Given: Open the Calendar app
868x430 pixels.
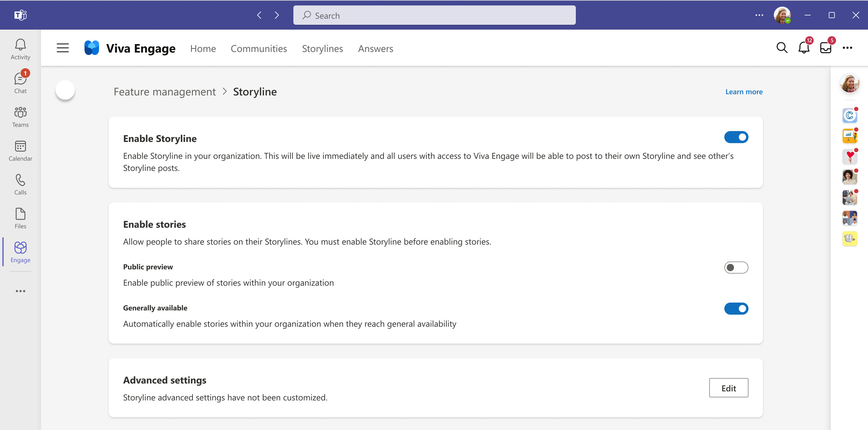Looking at the screenshot, I should click(20, 151).
